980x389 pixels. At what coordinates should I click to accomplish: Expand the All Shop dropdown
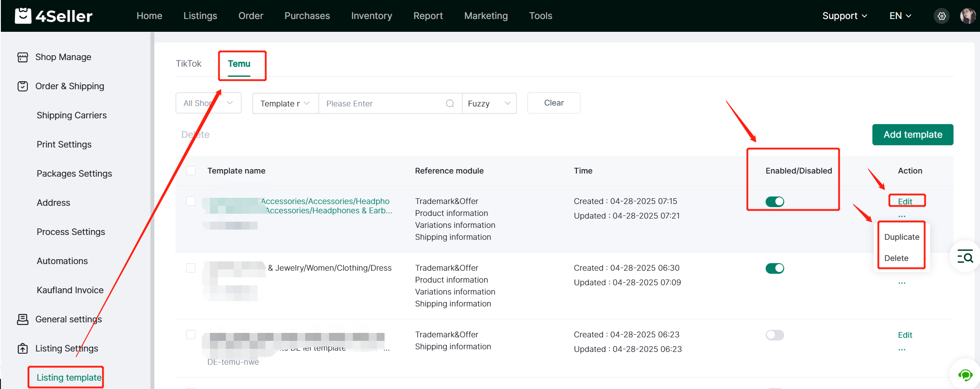pyautogui.click(x=208, y=103)
